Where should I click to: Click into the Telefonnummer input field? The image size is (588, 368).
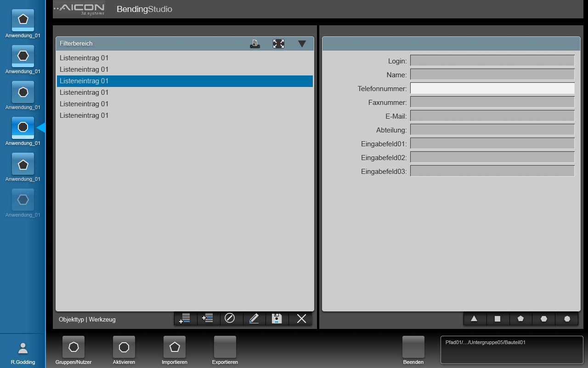coord(492,88)
